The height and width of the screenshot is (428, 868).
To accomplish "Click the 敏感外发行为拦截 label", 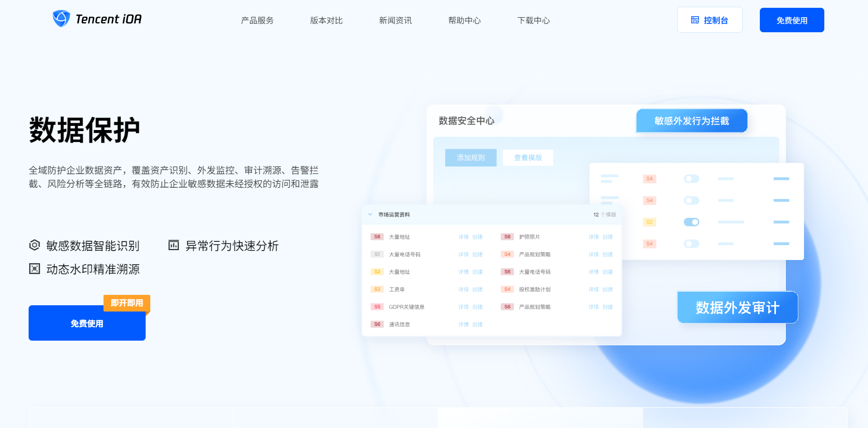I will coord(692,121).
